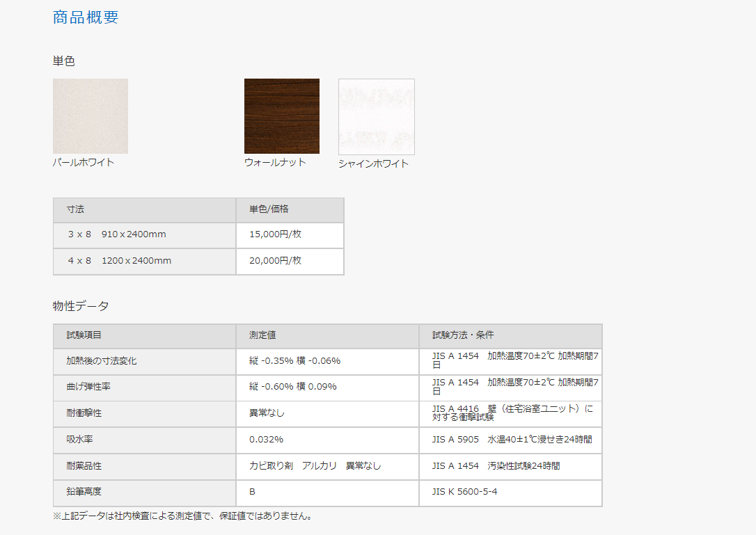Click the 物性データ section heading
This screenshot has width=756, height=535.
(x=81, y=306)
